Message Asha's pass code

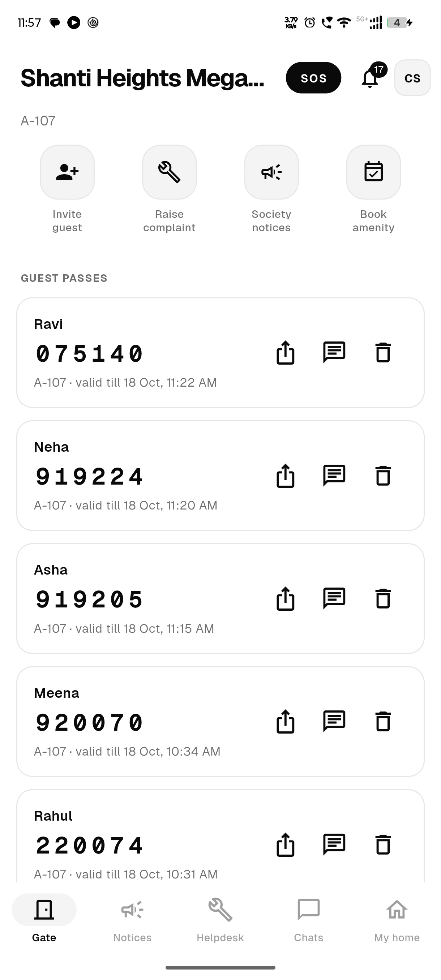click(x=334, y=598)
